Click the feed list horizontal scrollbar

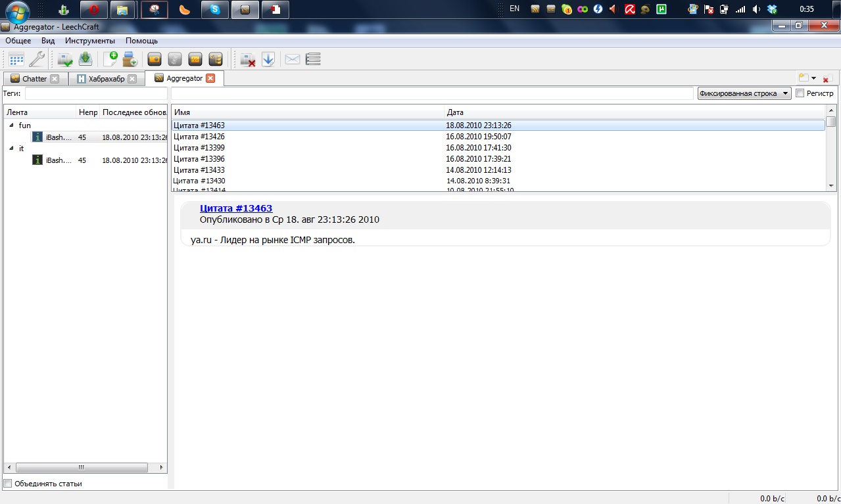(82, 468)
